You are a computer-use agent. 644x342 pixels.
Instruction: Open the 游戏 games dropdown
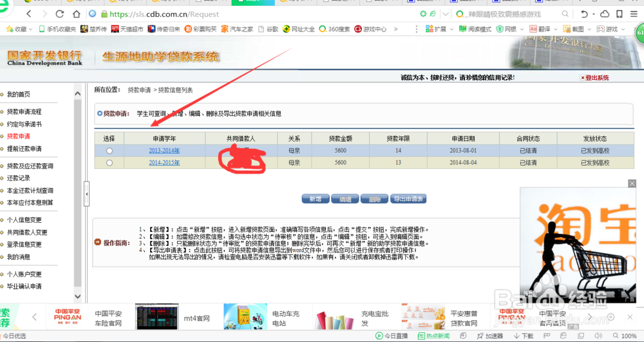coord(611,29)
